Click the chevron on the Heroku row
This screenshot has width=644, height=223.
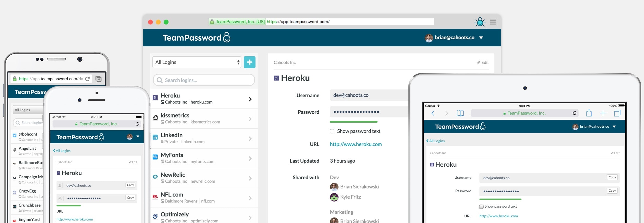250,99
